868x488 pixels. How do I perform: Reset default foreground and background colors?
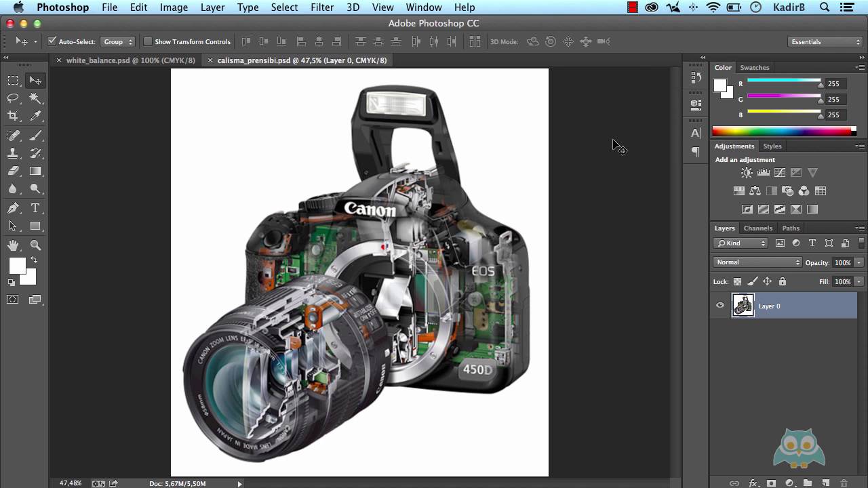pyautogui.click(x=11, y=283)
